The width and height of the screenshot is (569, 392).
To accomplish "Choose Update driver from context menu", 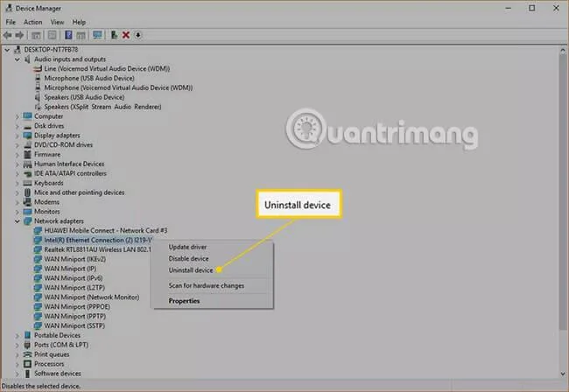I will (187, 247).
